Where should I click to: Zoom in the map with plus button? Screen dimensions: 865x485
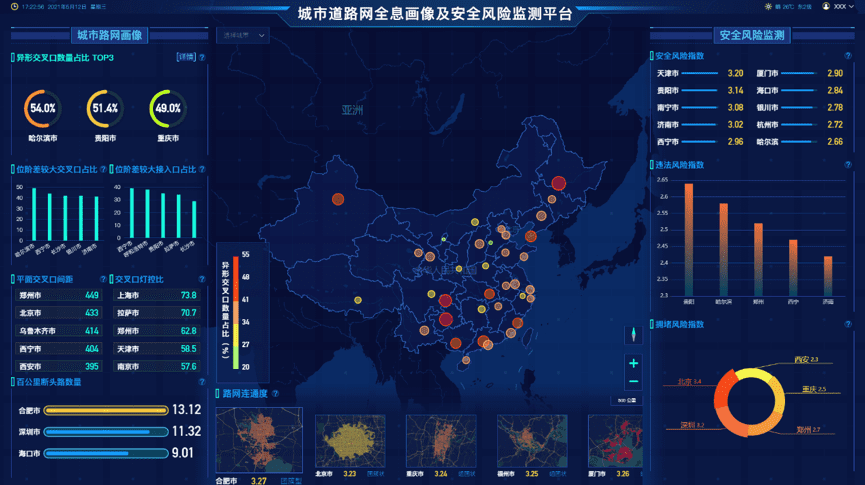633,363
